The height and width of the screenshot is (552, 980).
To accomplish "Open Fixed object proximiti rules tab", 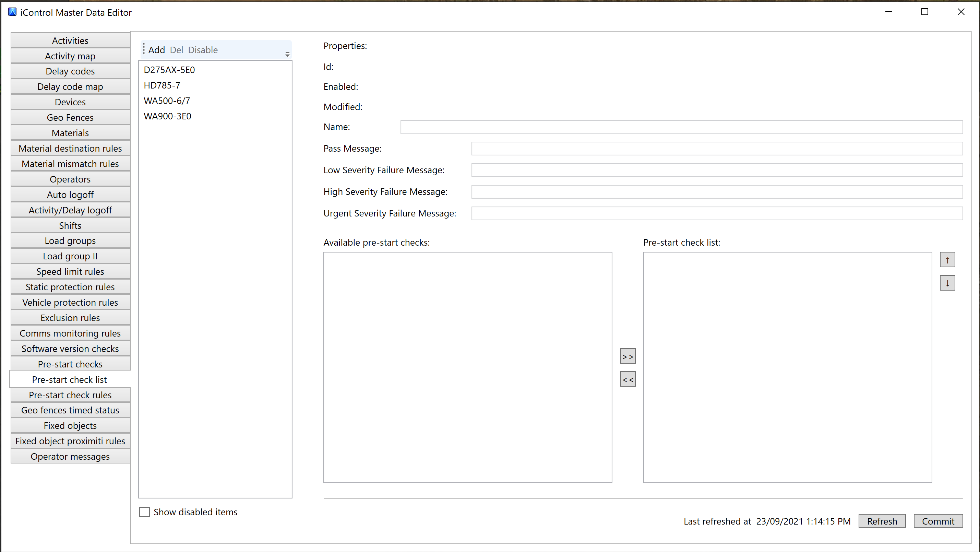I will pyautogui.click(x=70, y=441).
